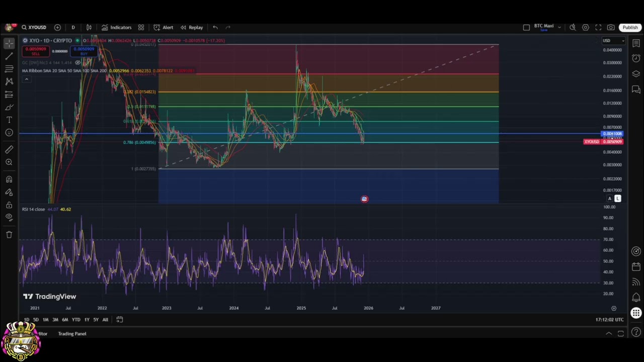Create a new Alert
Image resolution: width=644 pixels, height=362 pixels.
click(x=163, y=27)
